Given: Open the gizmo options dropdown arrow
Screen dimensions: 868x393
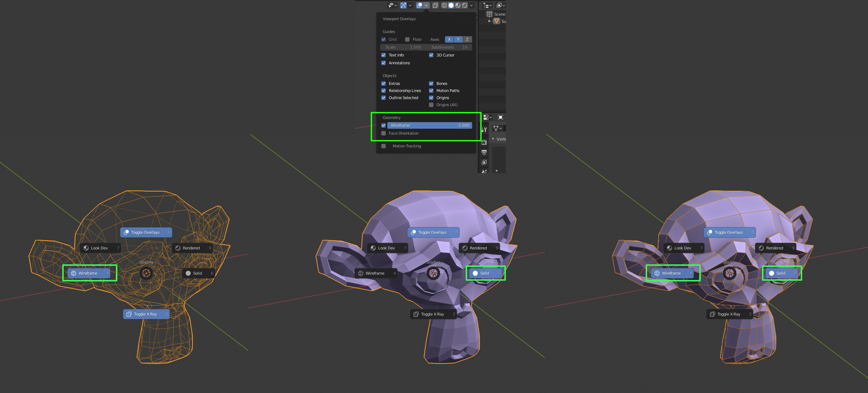Looking at the screenshot, I should tap(410, 5).
